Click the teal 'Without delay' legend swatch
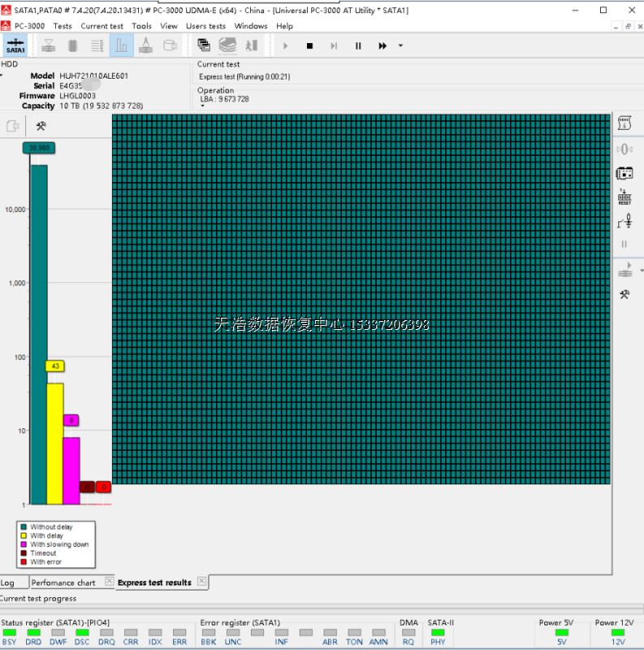644x650 pixels. 24,527
